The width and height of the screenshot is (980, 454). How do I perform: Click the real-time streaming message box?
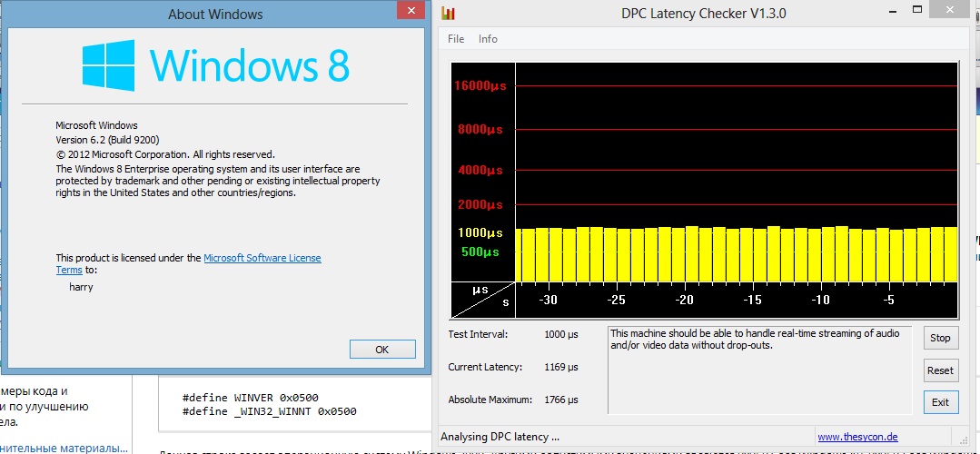(x=759, y=370)
